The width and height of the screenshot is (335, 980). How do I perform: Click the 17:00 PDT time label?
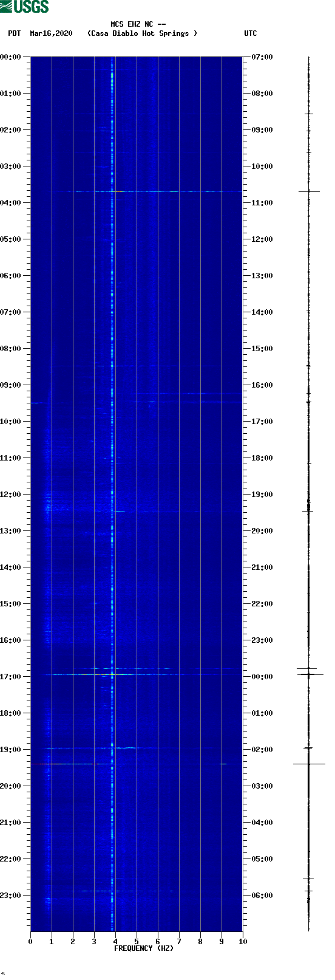click(x=11, y=677)
